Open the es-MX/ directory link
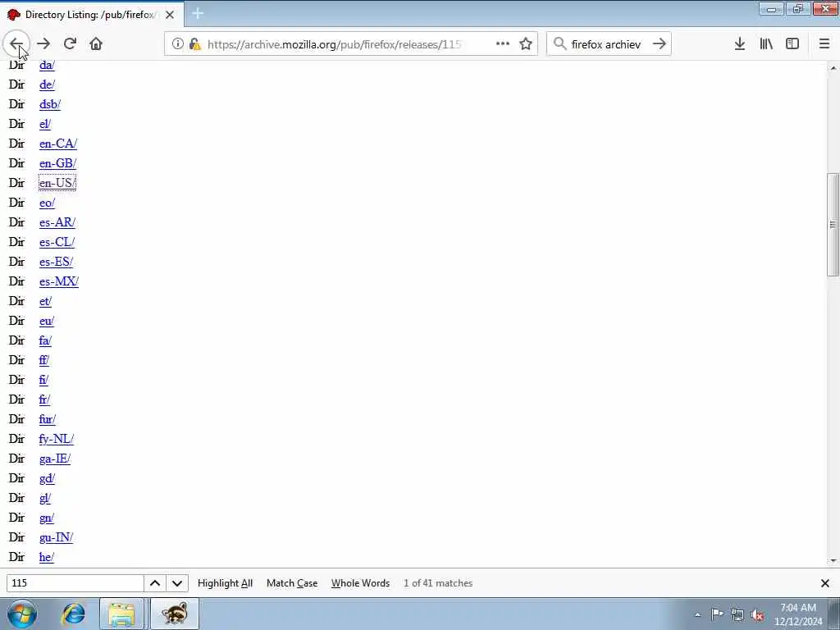This screenshot has width=840, height=630. [x=59, y=282]
